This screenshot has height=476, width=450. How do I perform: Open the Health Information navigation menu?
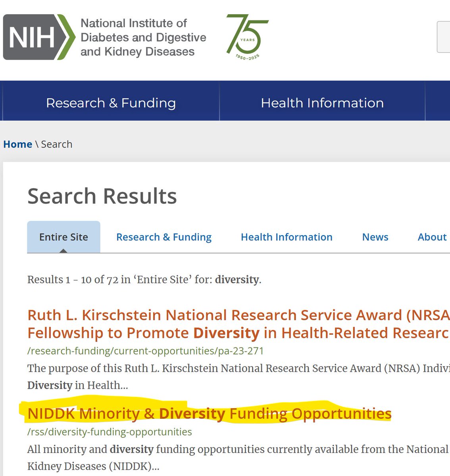pos(322,103)
